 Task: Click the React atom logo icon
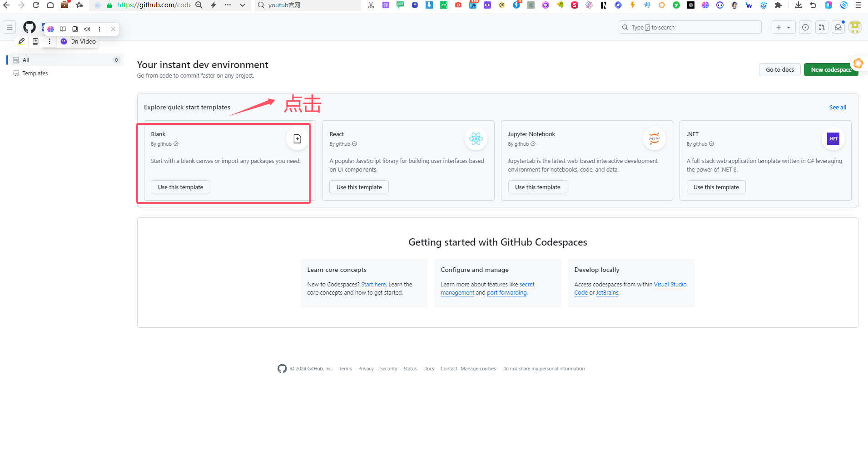point(476,139)
